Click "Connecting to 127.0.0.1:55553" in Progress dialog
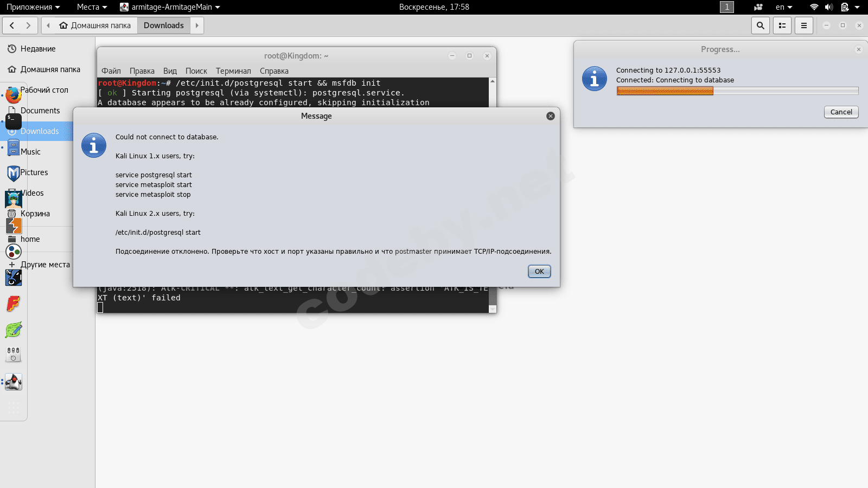 coord(668,70)
